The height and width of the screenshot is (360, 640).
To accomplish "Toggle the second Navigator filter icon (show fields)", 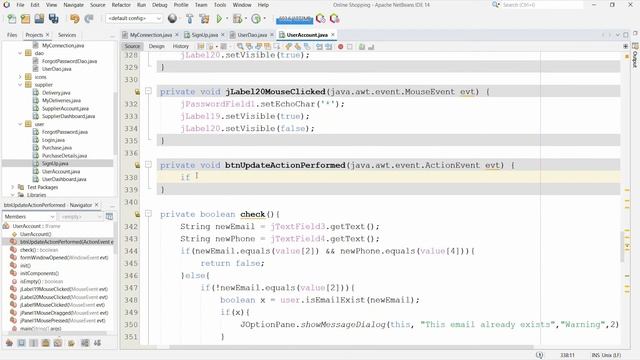I will pos(21,343).
